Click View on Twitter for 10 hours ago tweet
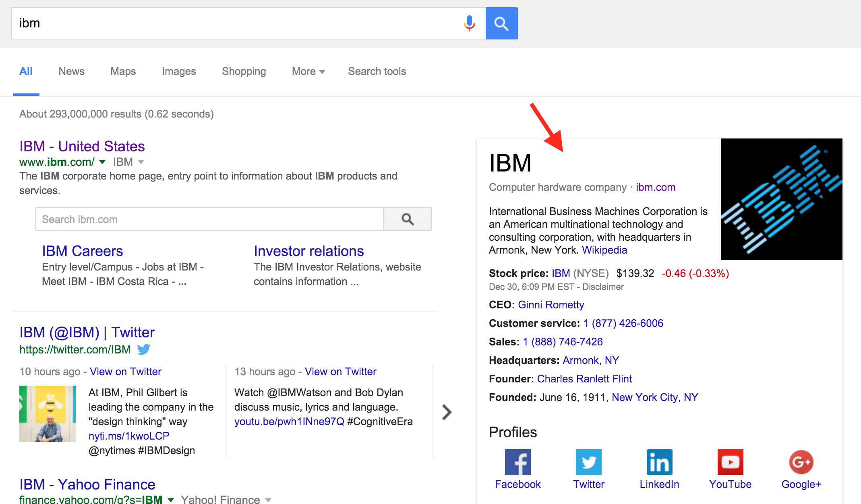The width and height of the screenshot is (861, 504). 125,372
